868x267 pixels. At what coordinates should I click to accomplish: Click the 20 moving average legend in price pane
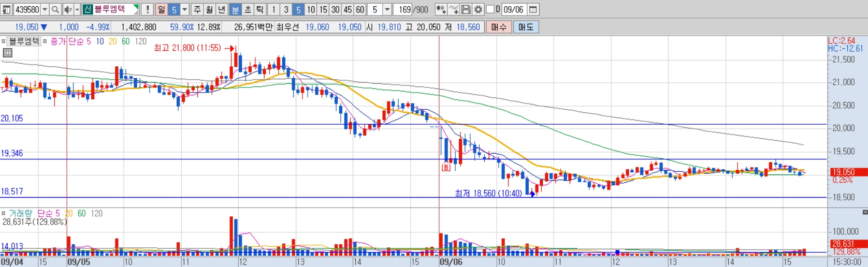[x=112, y=41]
